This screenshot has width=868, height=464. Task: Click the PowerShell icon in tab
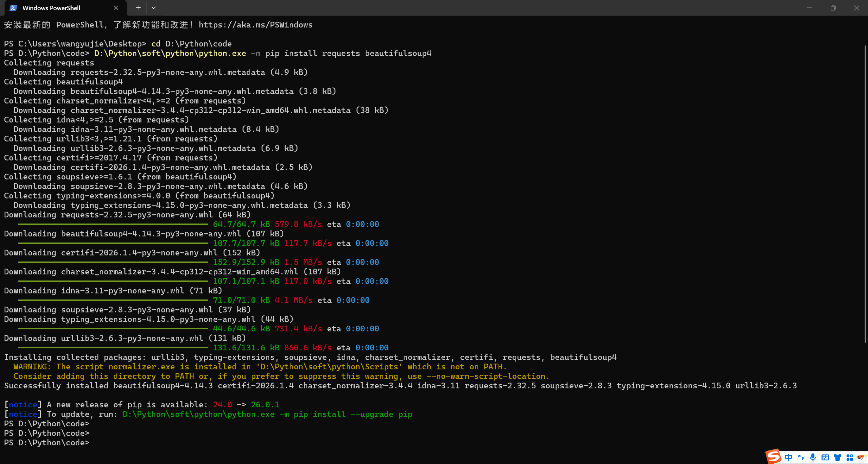tap(13, 8)
